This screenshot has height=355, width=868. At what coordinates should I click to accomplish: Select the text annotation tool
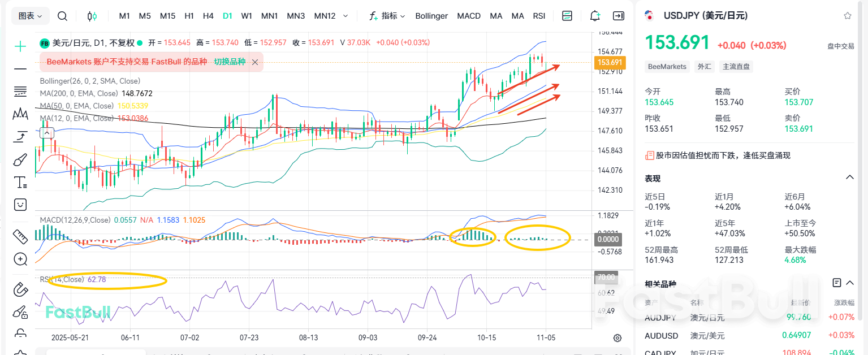pos(20,181)
